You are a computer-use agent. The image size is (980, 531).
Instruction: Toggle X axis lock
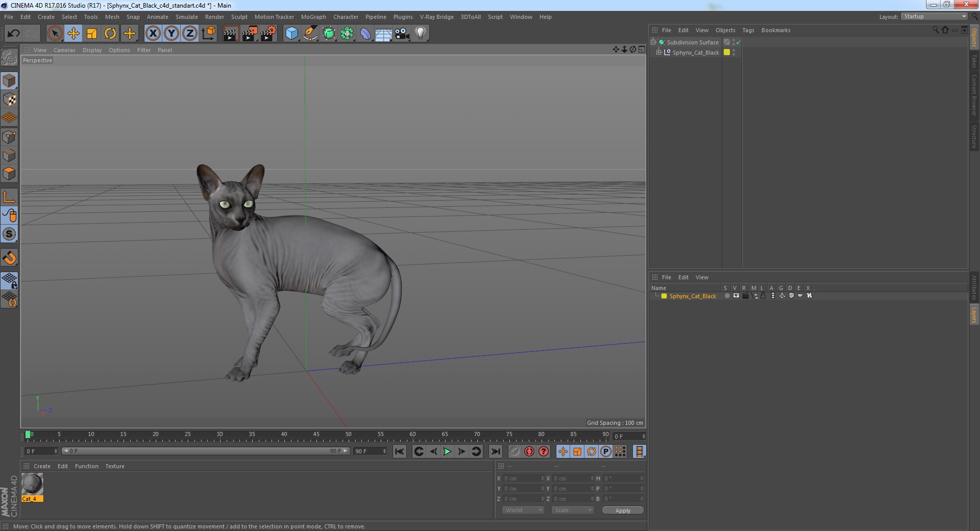coord(153,34)
